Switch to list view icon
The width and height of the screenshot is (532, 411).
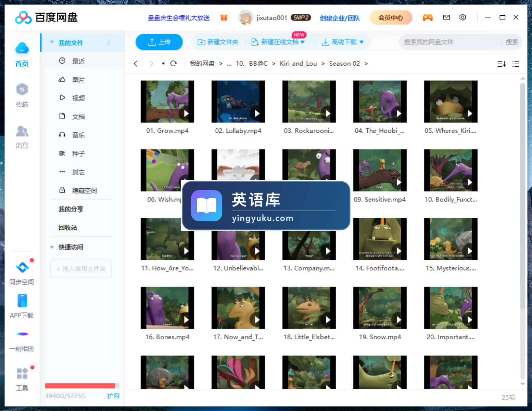click(x=516, y=64)
